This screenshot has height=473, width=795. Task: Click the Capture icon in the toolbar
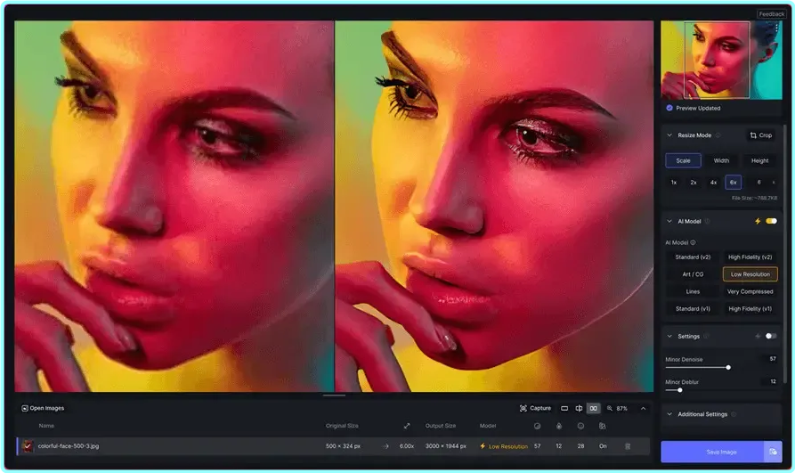point(535,408)
